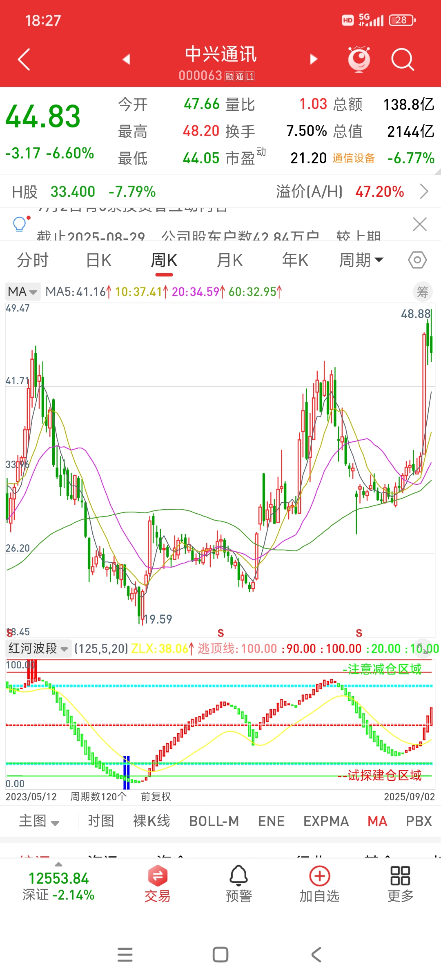Open the 通信设备 sector link
This screenshot has height=980, width=441.
point(354,158)
